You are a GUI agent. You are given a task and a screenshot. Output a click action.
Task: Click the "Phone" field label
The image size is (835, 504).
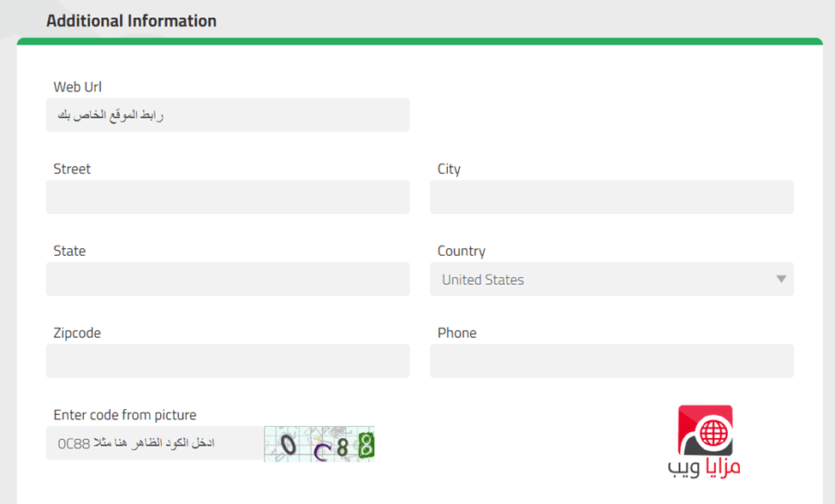point(456,333)
